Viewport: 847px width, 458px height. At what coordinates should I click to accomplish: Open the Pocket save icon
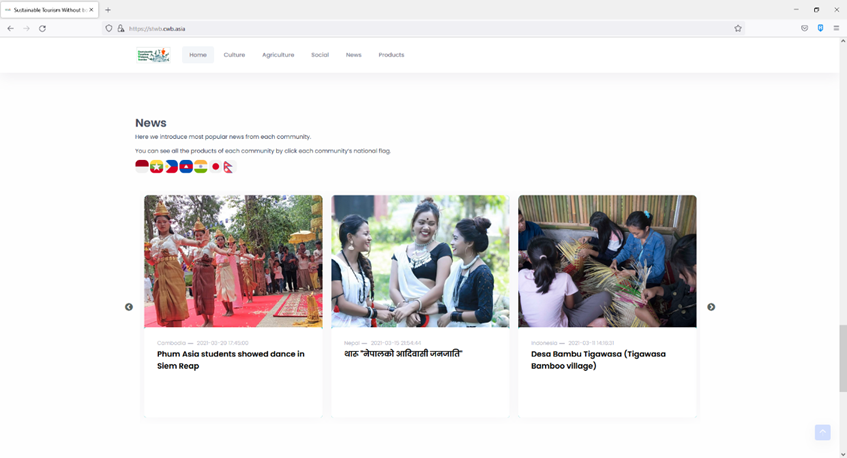[804, 28]
